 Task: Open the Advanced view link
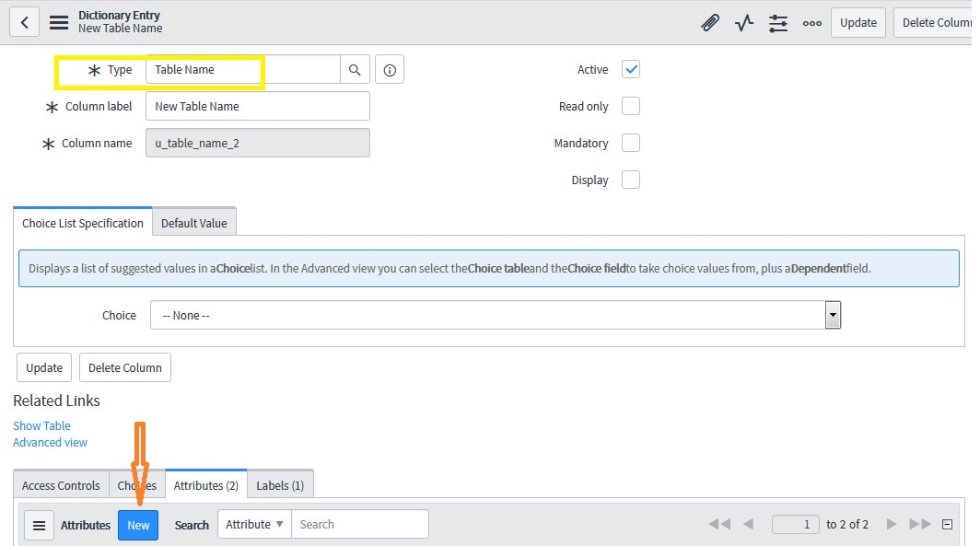pos(50,443)
